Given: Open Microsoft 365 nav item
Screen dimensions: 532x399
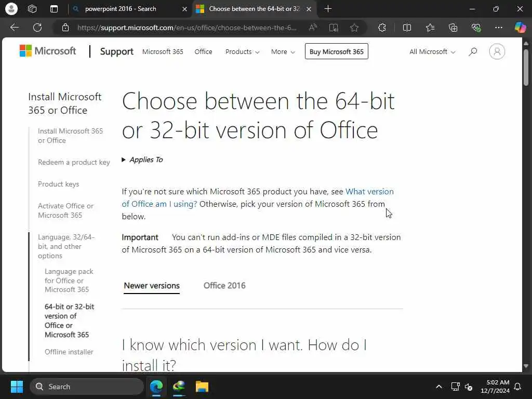Looking at the screenshot, I should [163, 51].
